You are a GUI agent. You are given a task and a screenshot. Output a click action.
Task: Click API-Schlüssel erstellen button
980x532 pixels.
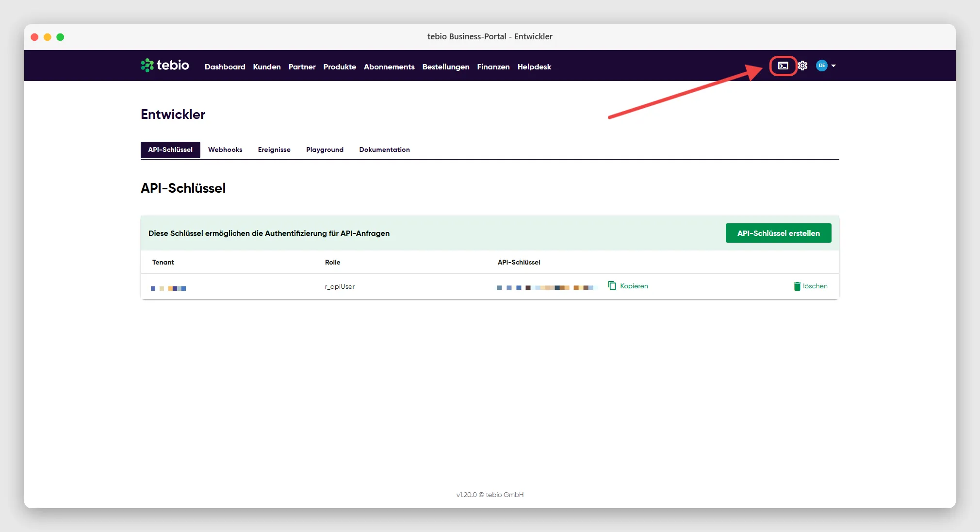point(778,233)
